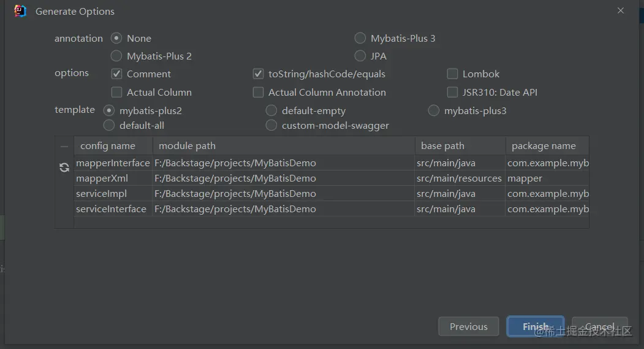Viewport: 644px width, 349px height.
Task: Click the minus remove-row icon above table
Action: pyautogui.click(x=64, y=147)
